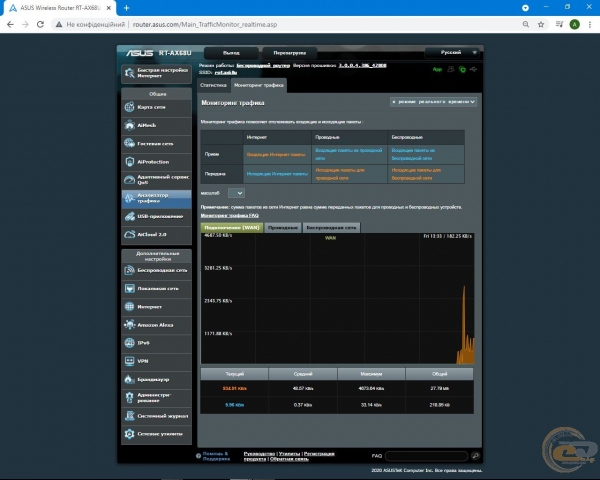The width and height of the screenshot is (600, 480).
Task: Open the Обратная связь footer link
Action: point(289,459)
